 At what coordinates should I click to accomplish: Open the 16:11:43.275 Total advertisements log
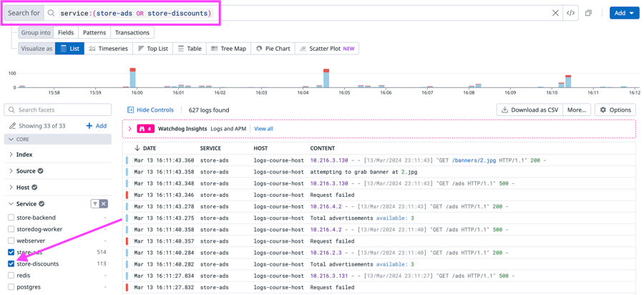point(379,218)
